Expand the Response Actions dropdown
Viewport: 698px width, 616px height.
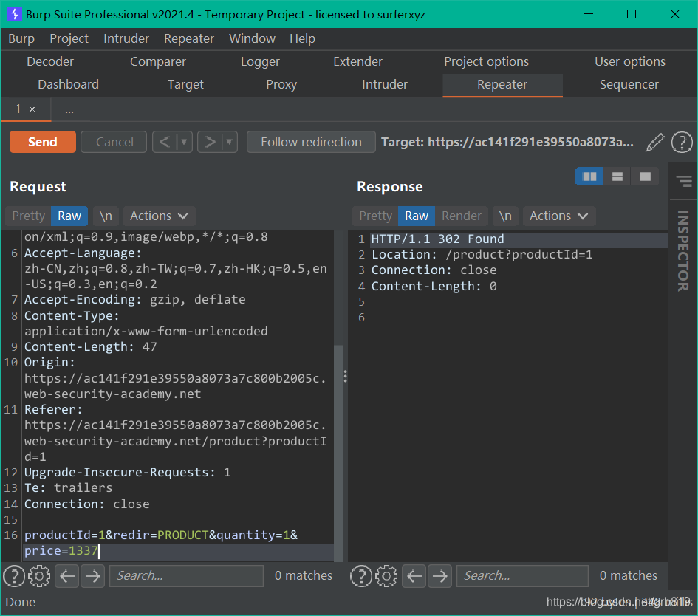click(x=558, y=216)
